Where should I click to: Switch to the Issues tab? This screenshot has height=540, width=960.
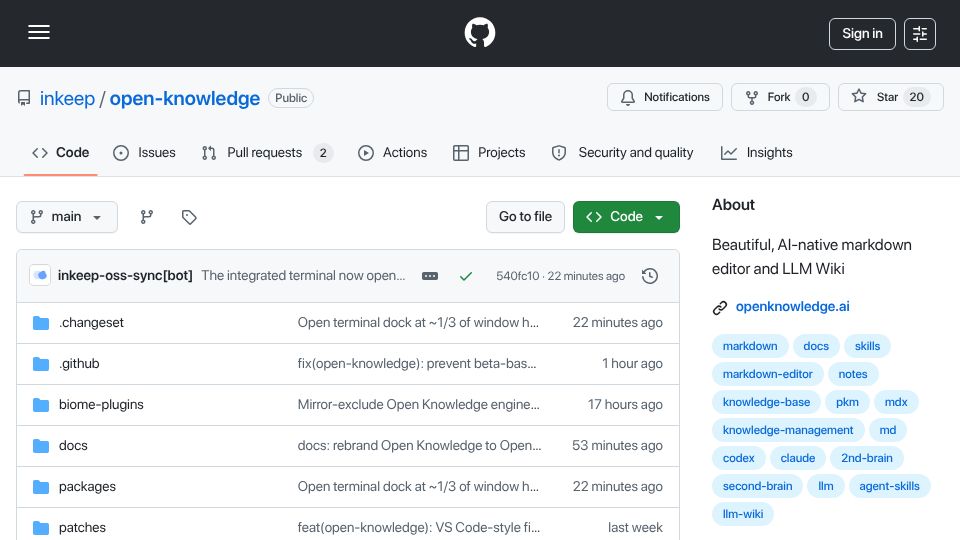pos(144,152)
